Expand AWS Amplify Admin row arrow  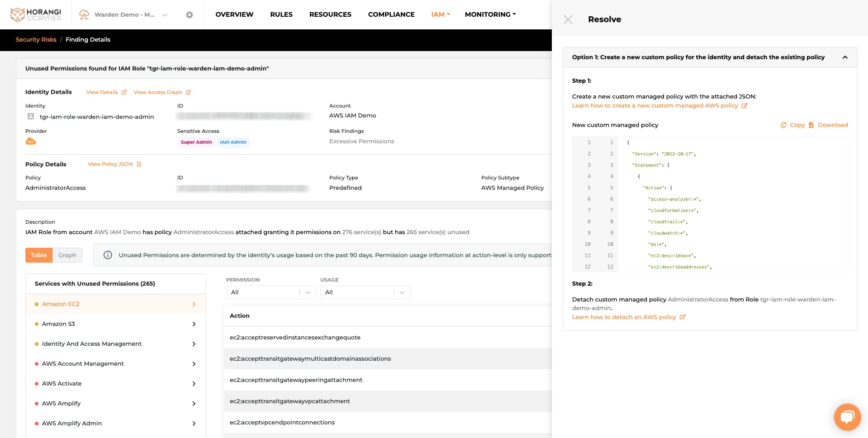click(194, 424)
